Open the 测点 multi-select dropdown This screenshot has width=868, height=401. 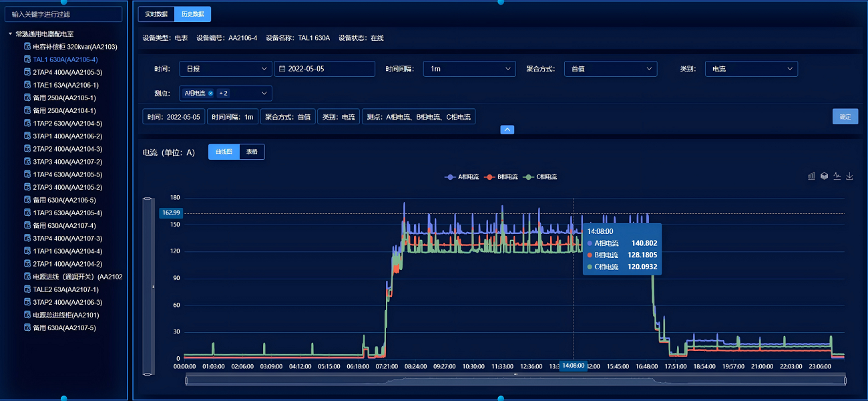[226, 94]
